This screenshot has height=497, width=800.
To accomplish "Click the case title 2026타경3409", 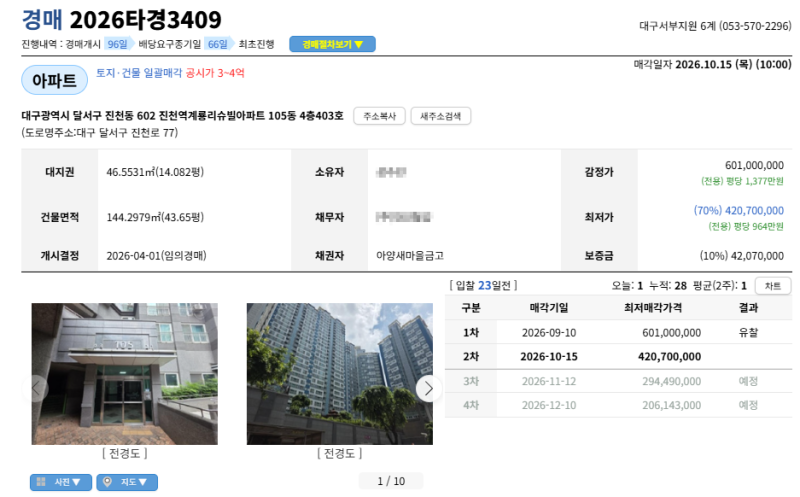I will click(x=145, y=20).
